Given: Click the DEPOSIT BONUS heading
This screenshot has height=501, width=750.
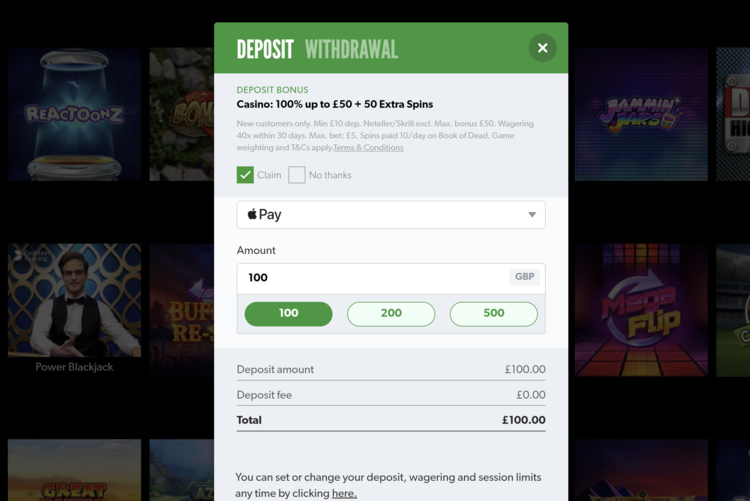Looking at the screenshot, I should [x=272, y=90].
